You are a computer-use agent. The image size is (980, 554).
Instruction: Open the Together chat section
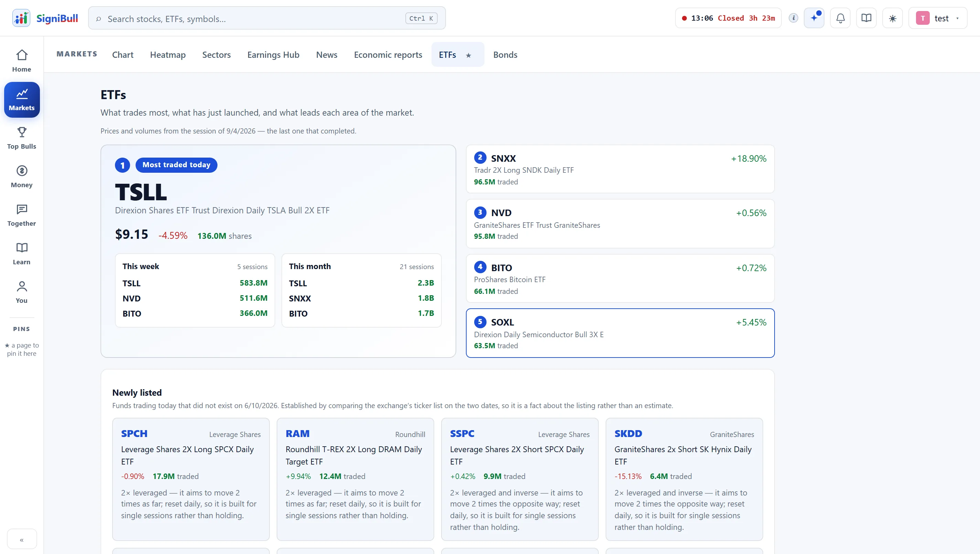click(x=22, y=215)
